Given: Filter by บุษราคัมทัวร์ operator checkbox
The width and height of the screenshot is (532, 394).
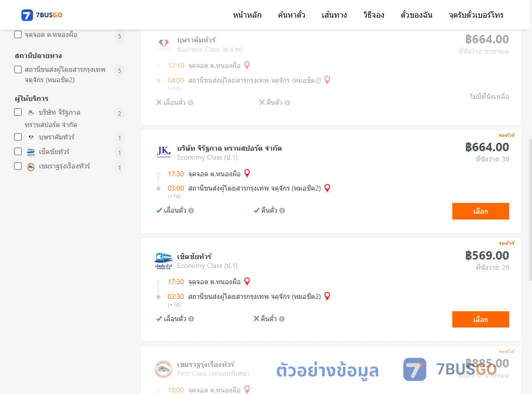Looking at the screenshot, I should (18, 137).
